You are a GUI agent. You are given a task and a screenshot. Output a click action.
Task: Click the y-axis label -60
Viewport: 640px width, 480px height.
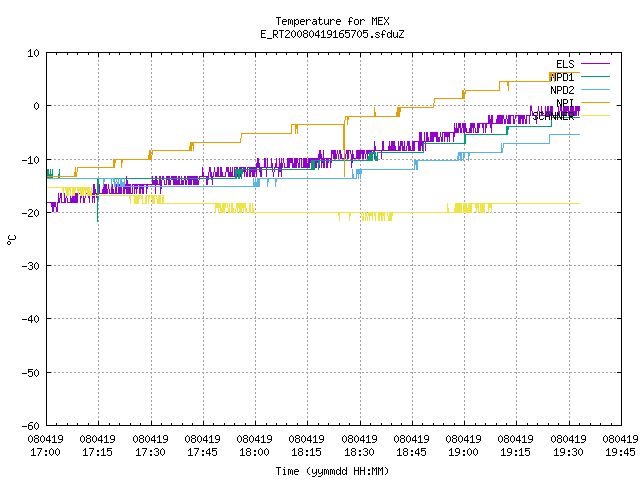pos(31,426)
